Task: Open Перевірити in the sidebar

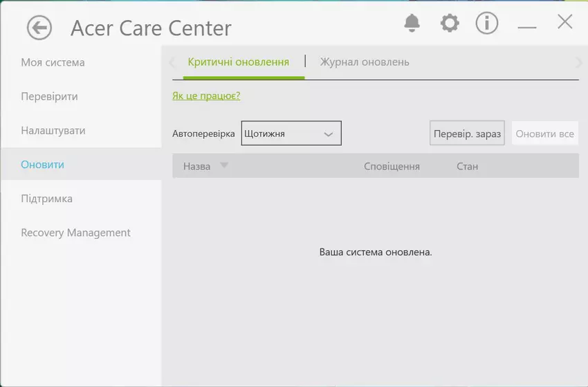Action: coord(49,96)
